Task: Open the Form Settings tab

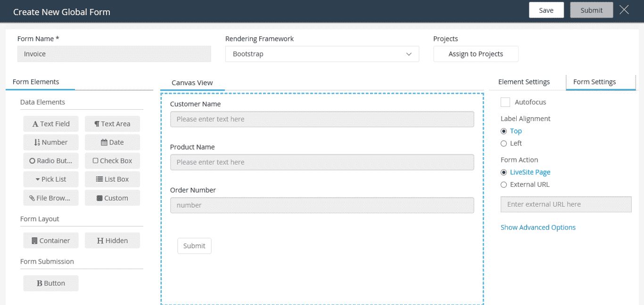Action: [x=594, y=81]
